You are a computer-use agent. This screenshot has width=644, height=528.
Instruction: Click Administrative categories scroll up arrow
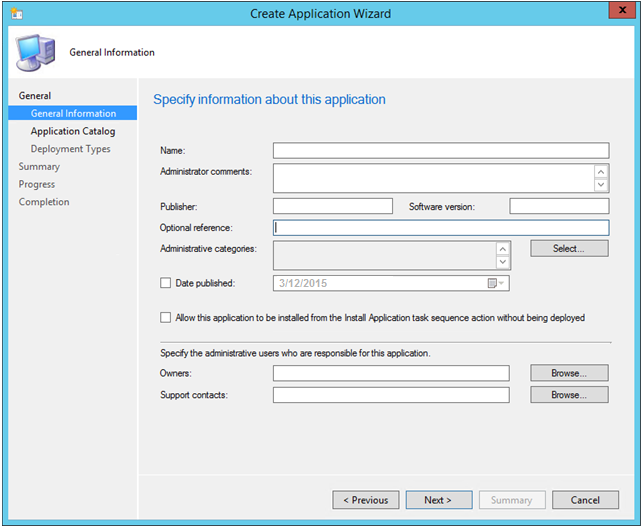pyautogui.click(x=503, y=249)
